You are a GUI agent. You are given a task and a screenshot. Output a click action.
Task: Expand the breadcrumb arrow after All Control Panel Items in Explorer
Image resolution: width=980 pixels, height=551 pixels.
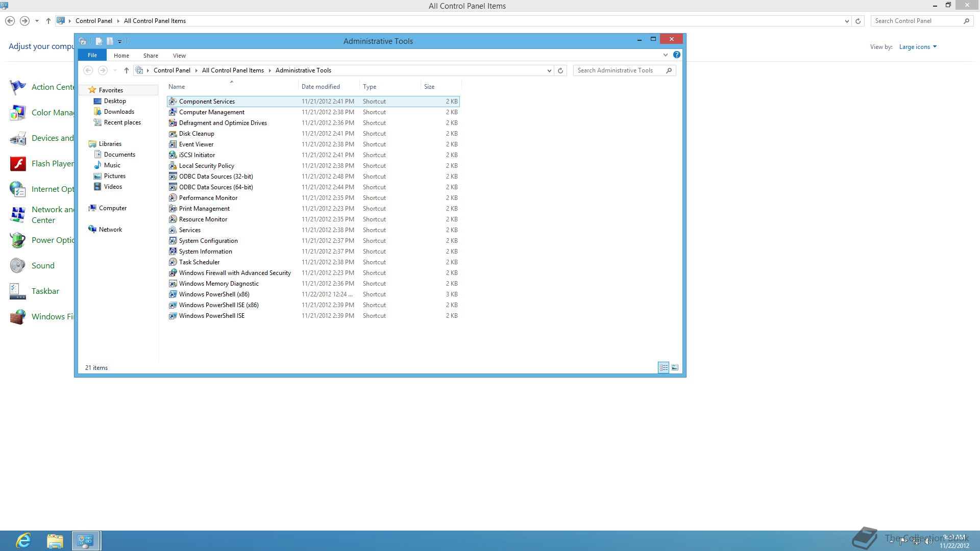pos(269,70)
